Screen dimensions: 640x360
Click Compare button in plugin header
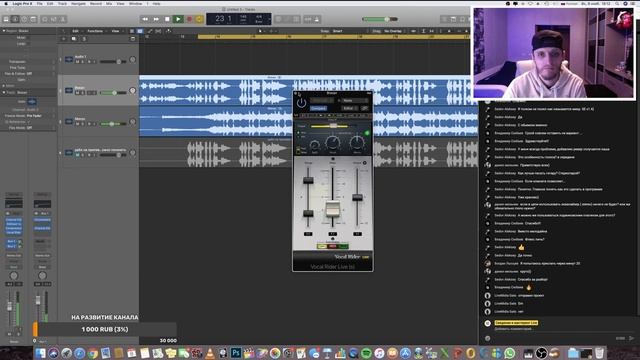point(318,108)
